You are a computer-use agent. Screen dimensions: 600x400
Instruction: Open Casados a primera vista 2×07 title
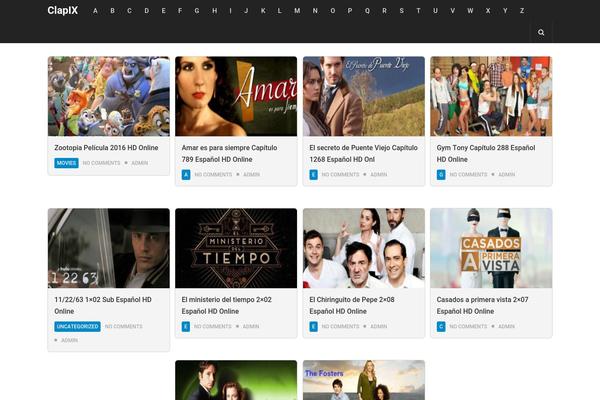482,305
